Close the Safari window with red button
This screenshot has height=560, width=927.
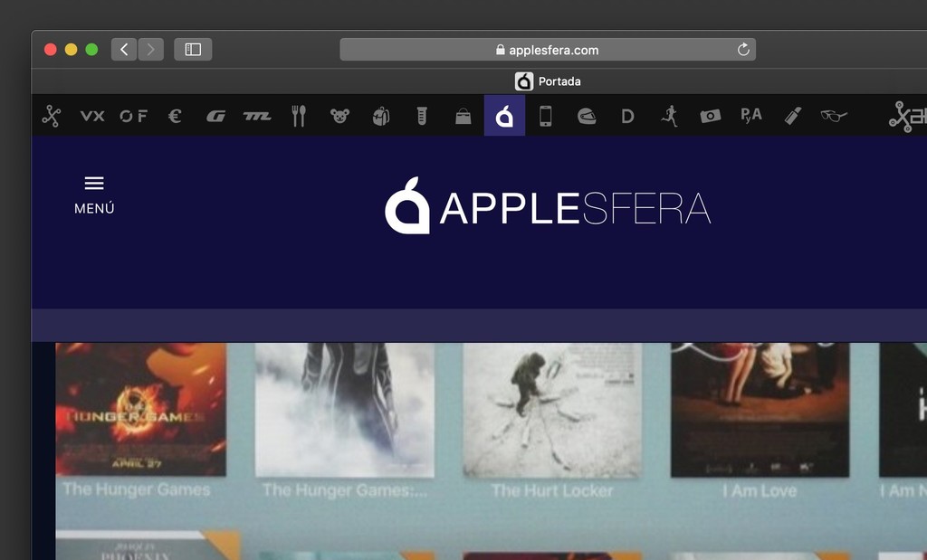pyautogui.click(x=51, y=50)
